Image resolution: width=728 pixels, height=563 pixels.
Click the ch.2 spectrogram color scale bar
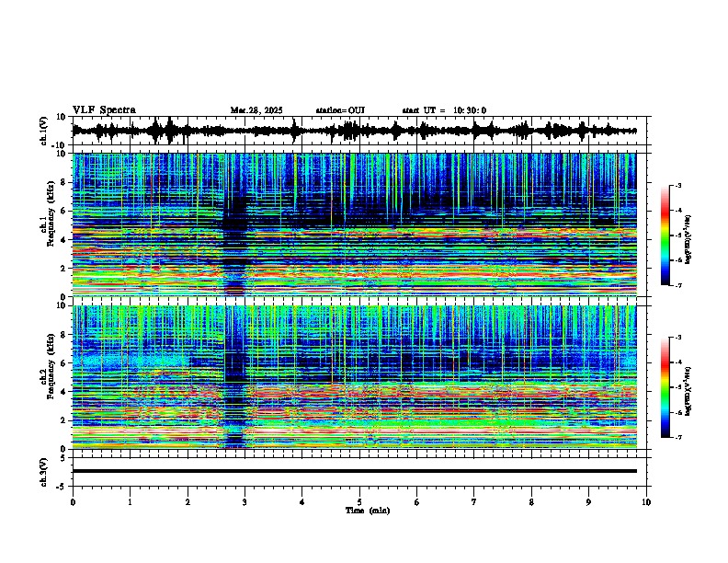665,387
